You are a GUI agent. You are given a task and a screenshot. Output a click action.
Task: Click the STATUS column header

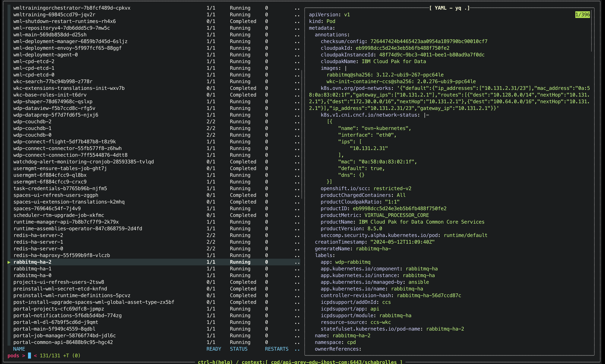point(239,349)
